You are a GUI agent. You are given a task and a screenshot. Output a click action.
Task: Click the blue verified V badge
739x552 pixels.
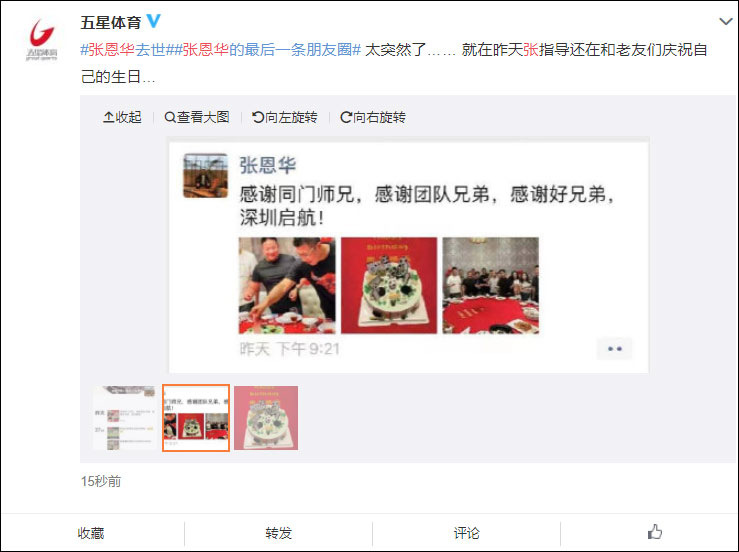coord(154,21)
